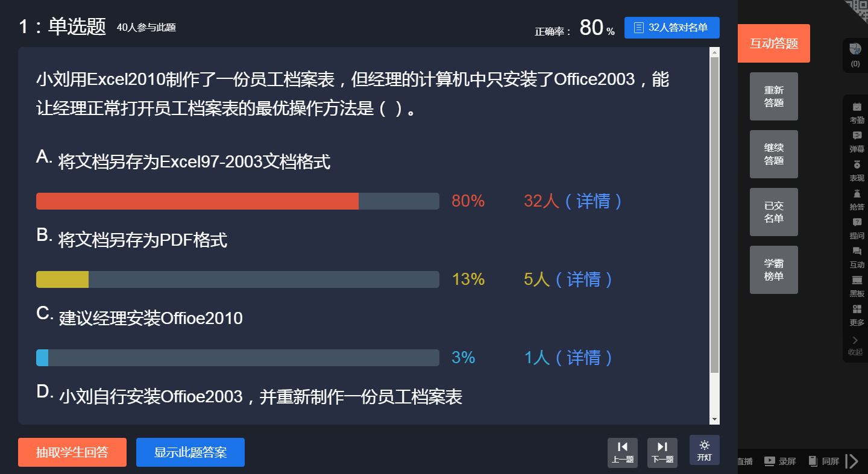Click option A's red 80% progress bar
The image size is (868, 474).
[x=198, y=201]
